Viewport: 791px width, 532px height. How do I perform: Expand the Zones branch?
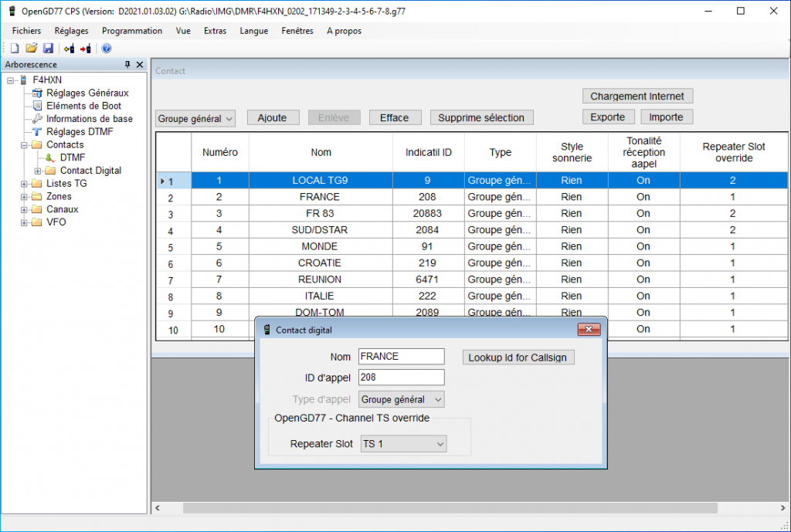point(24,197)
